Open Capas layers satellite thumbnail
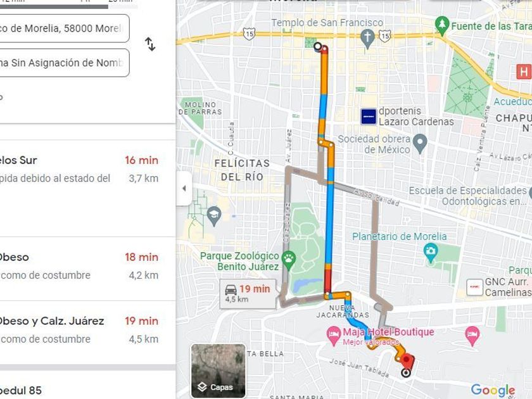 (218, 370)
